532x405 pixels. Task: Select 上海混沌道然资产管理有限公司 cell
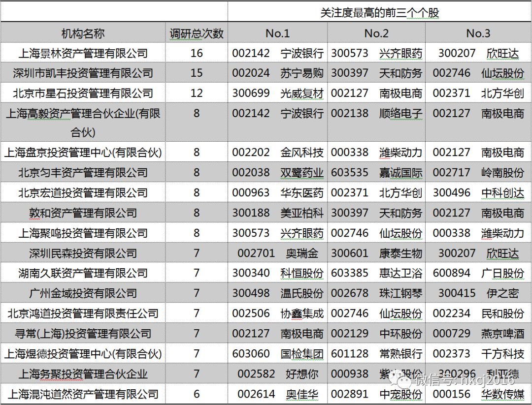[83, 394]
